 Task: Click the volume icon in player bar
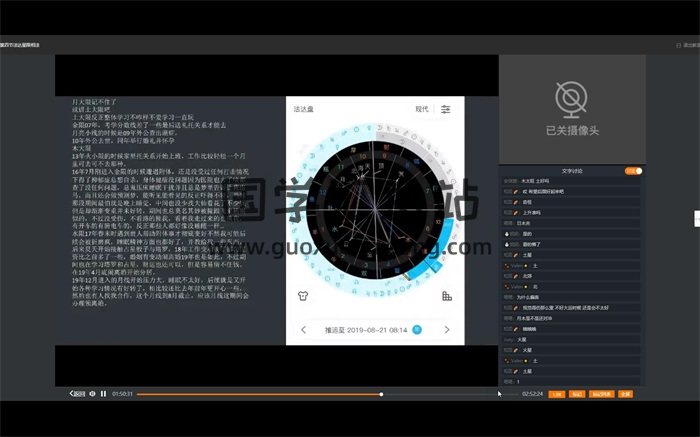point(92,394)
